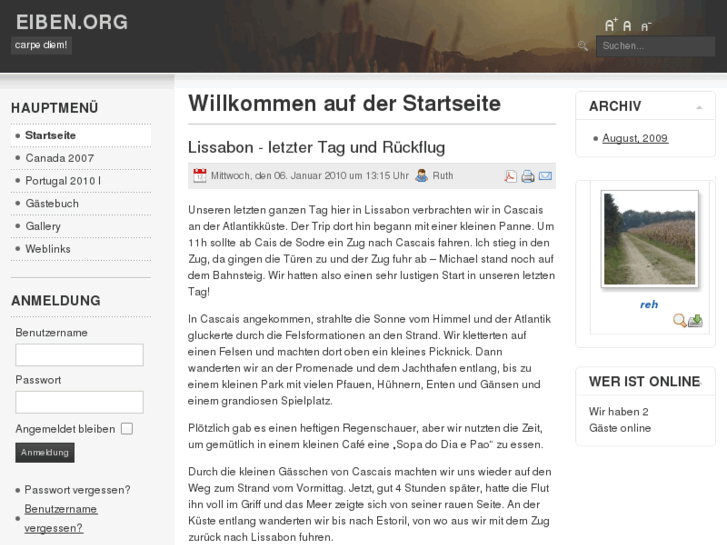Click the author name Ruth

point(443,176)
